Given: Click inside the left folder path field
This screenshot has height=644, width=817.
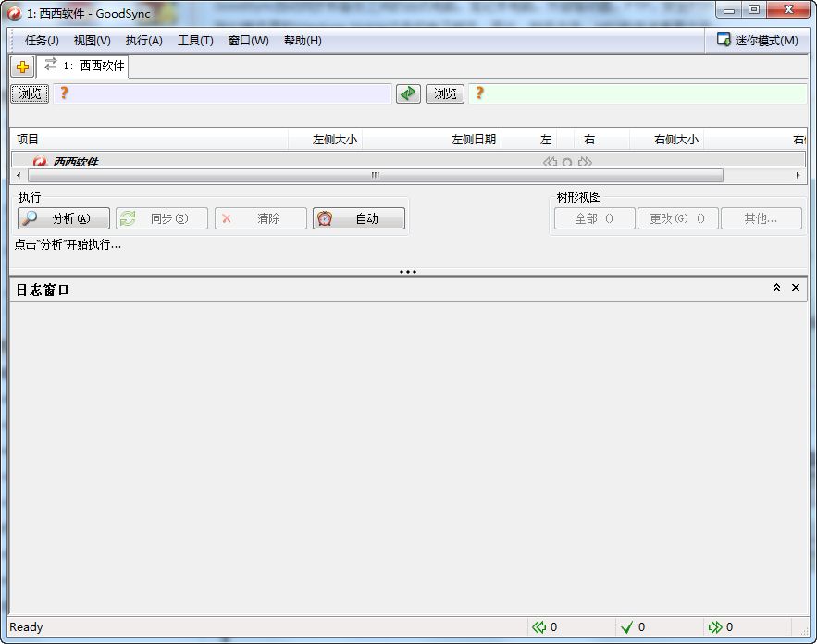Looking at the screenshot, I should pos(231,93).
